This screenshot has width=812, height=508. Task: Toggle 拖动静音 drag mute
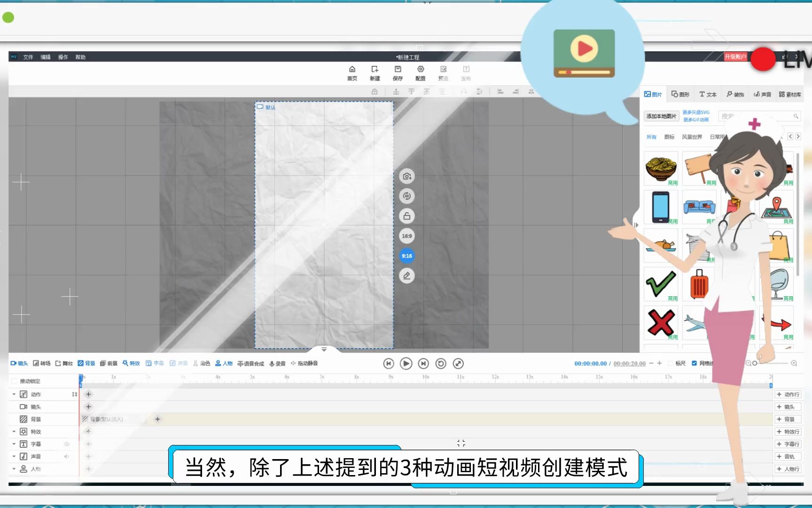click(x=304, y=363)
